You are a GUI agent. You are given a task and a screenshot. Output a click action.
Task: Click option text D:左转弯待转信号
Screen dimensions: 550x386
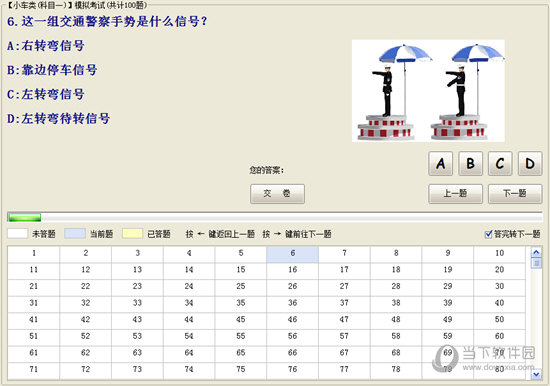pos(58,118)
